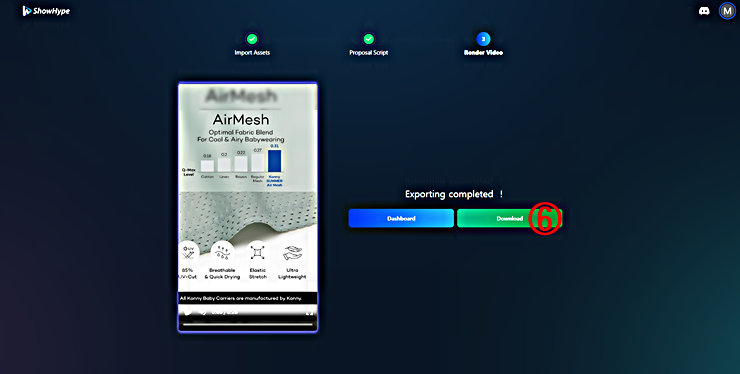Click the Kanny Baby Carriers caption text
Viewport: 740px width, 374px height.
(241, 298)
